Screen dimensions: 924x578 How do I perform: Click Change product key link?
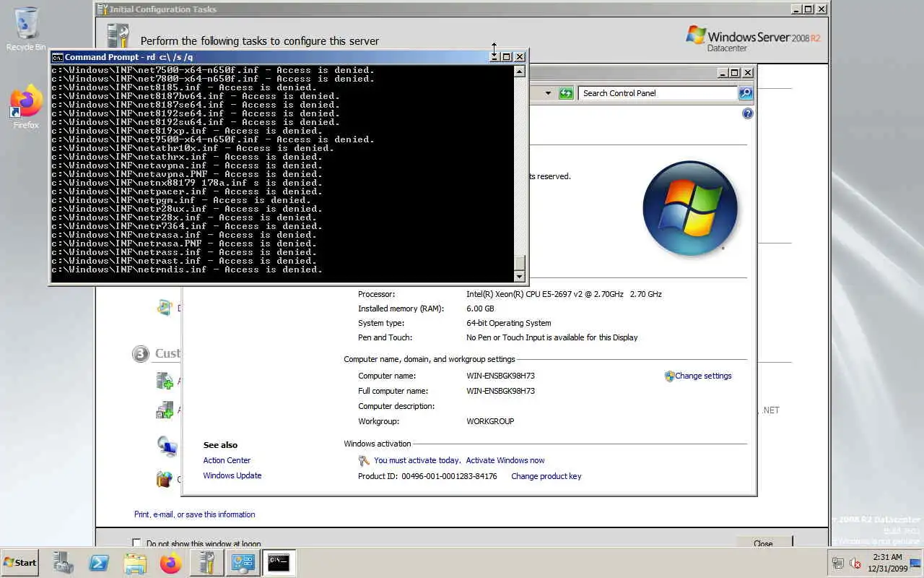(546, 476)
